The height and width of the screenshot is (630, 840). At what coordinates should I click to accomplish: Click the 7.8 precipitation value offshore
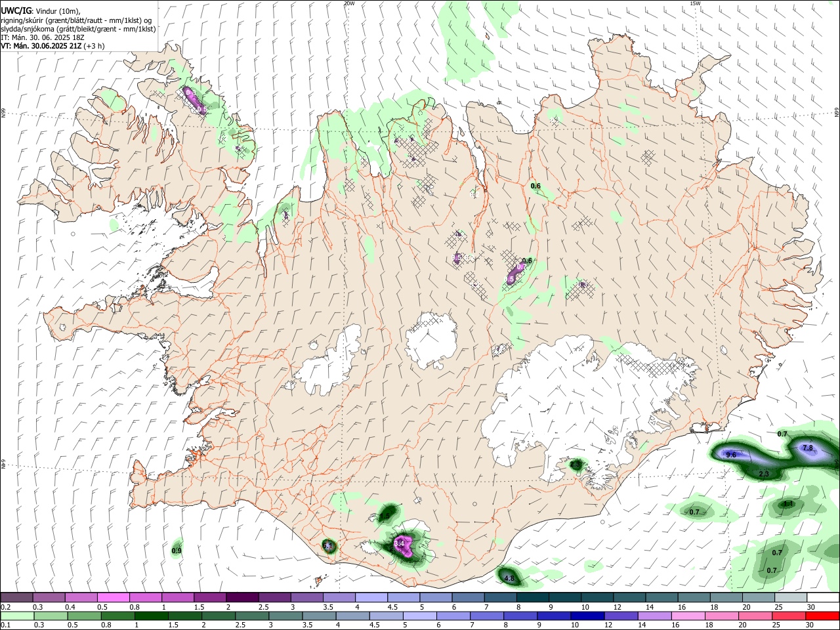pyautogui.click(x=808, y=448)
